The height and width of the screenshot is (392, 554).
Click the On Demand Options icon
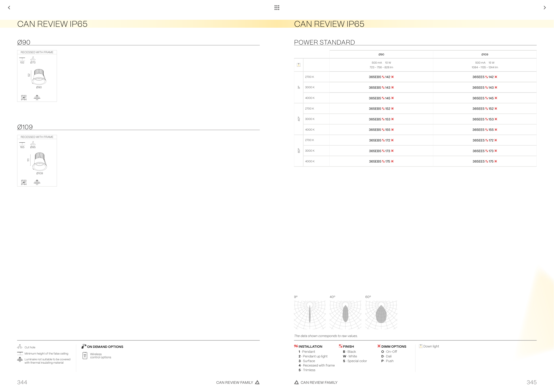click(x=84, y=346)
